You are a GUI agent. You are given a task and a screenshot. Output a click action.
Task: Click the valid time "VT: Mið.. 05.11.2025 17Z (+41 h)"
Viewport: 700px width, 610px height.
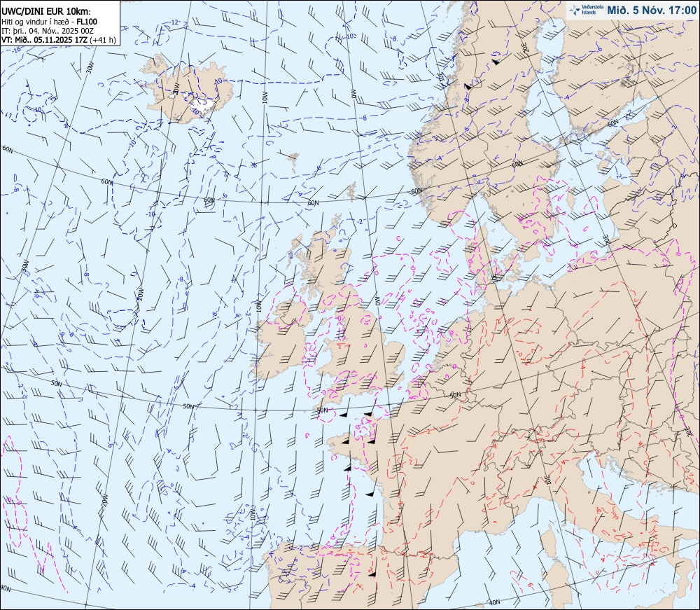[59, 40]
